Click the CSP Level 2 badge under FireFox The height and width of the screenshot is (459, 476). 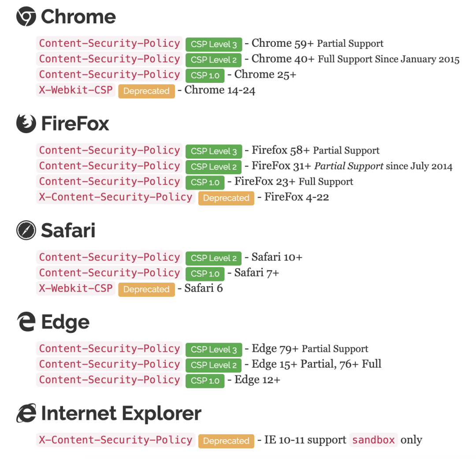point(214,167)
